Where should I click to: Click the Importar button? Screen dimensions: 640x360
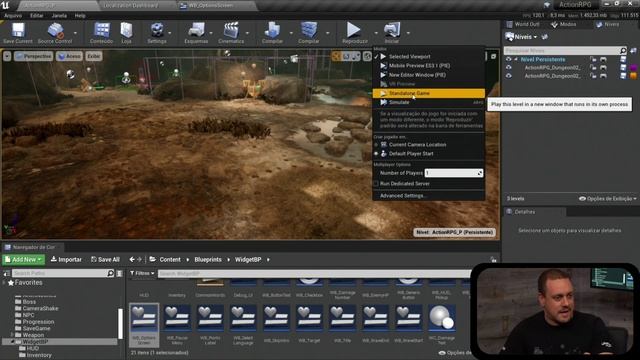(x=66, y=259)
